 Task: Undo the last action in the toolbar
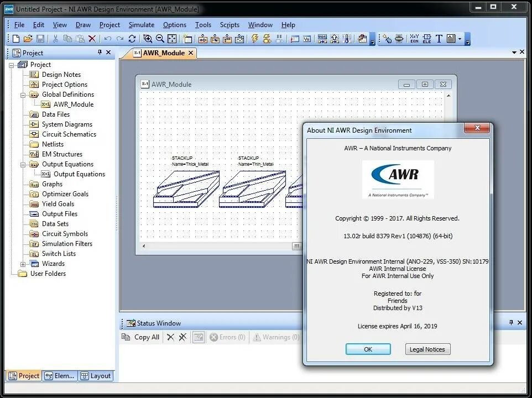point(108,39)
